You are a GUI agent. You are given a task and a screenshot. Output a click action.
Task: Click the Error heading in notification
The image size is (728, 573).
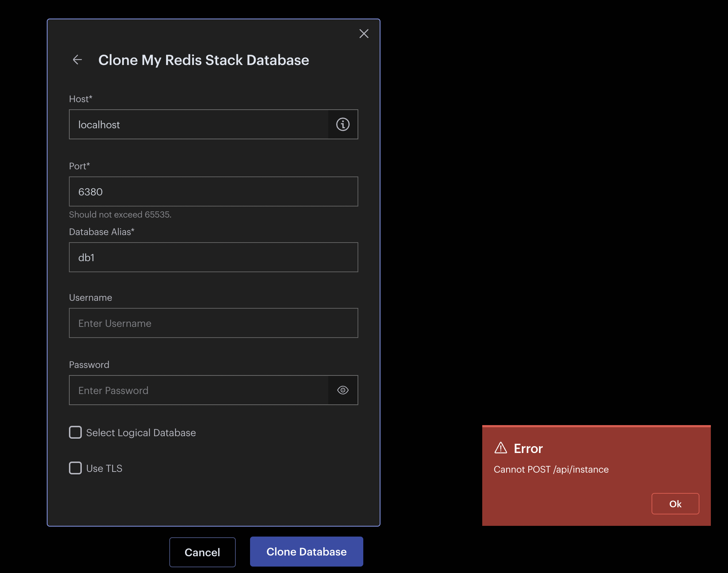[528, 449]
